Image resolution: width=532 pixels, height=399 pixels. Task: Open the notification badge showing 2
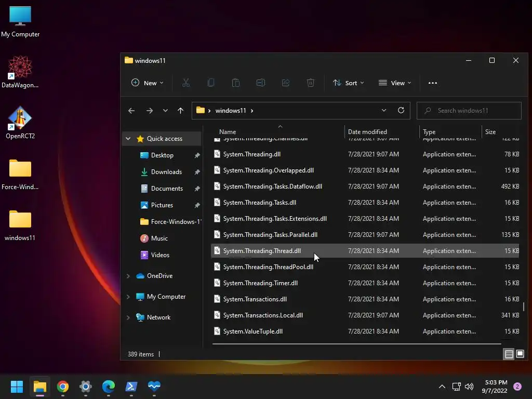517,387
